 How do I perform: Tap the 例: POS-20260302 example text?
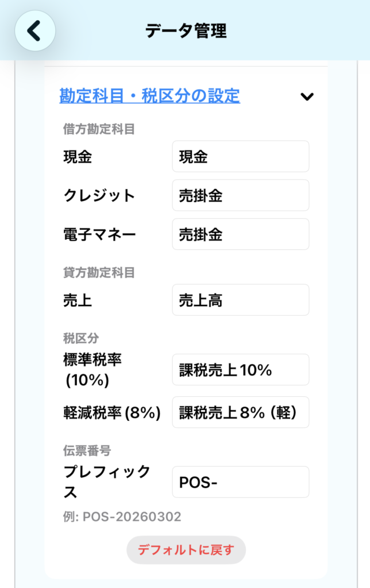[122, 517]
